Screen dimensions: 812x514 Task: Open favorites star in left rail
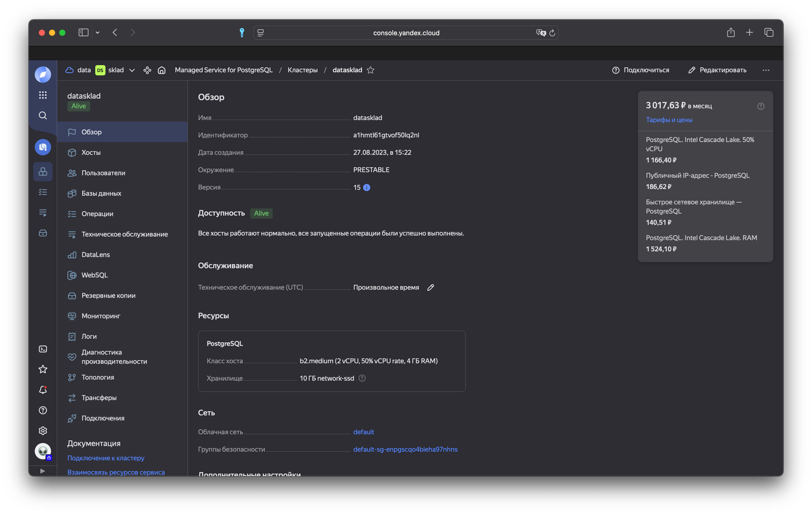tap(43, 369)
